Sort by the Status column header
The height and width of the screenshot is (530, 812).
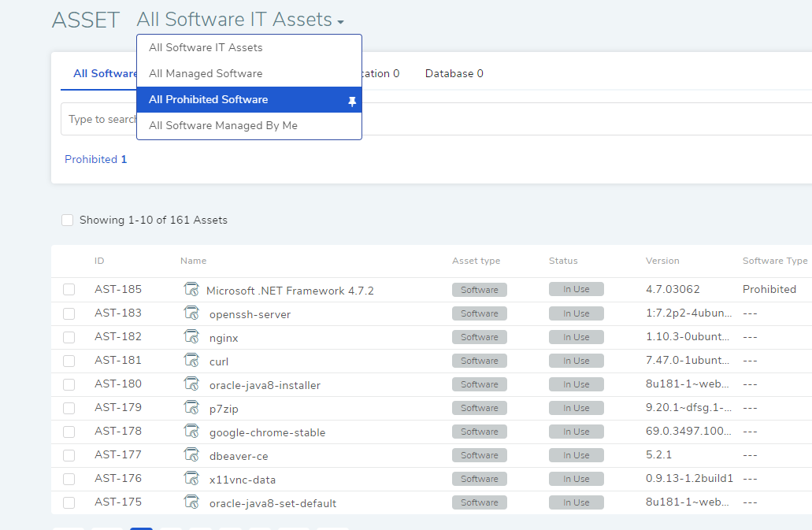click(x=563, y=261)
